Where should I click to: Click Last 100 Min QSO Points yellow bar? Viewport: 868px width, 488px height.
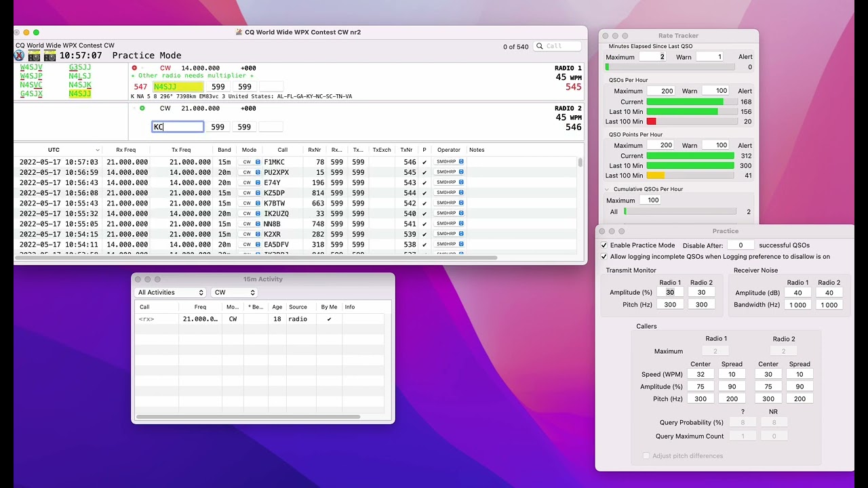pyautogui.click(x=656, y=176)
